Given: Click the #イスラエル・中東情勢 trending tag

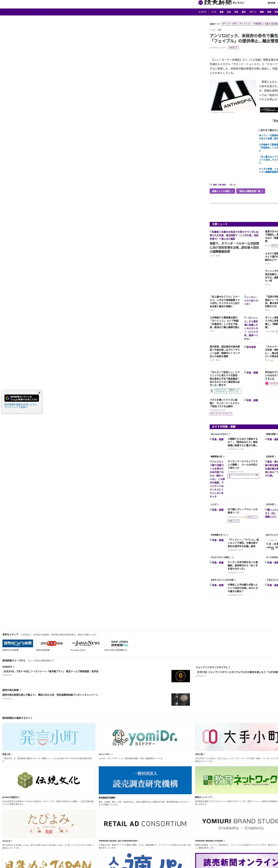Looking at the screenshot, I should (x=251, y=24).
